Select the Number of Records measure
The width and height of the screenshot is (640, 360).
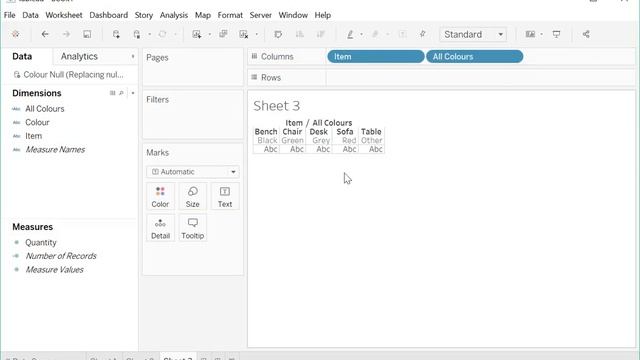(x=61, y=256)
